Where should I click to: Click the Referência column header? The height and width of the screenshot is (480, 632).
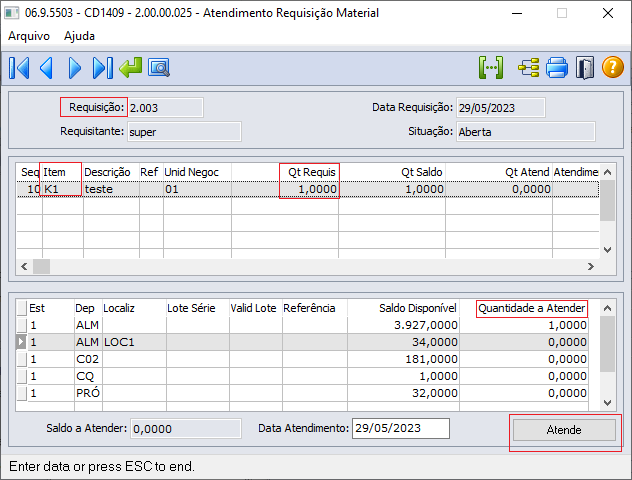tap(314, 308)
